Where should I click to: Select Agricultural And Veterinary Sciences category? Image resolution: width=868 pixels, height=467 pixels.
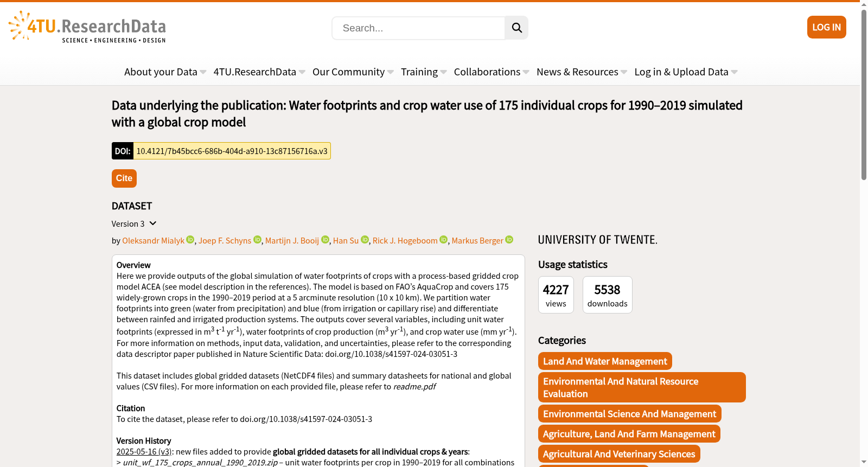(619, 454)
